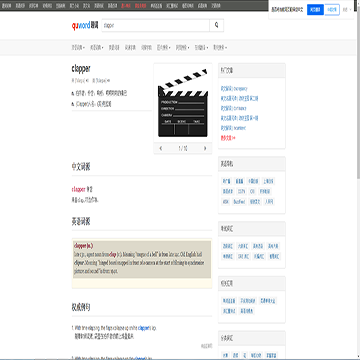Click the magnifier search button
The image size is (360, 360).
[x=217, y=25]
